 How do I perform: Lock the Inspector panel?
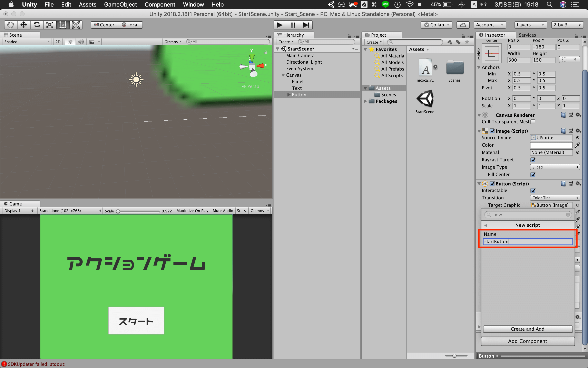[576, 36]
